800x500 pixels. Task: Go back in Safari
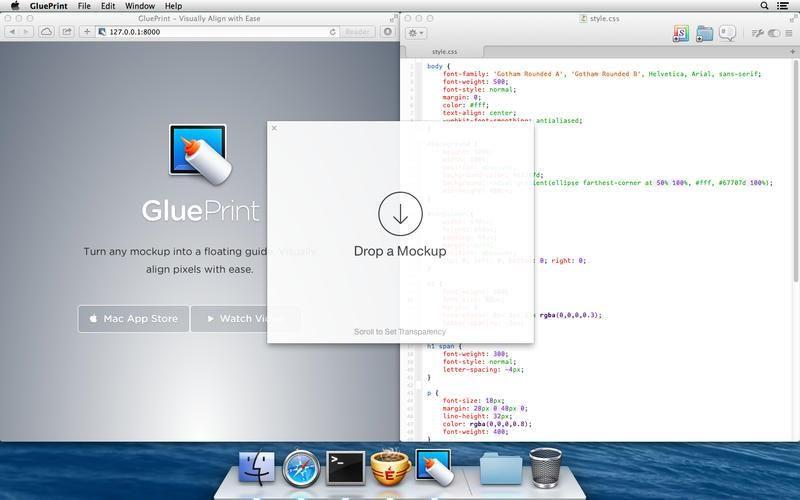click(x=12, y=32)
